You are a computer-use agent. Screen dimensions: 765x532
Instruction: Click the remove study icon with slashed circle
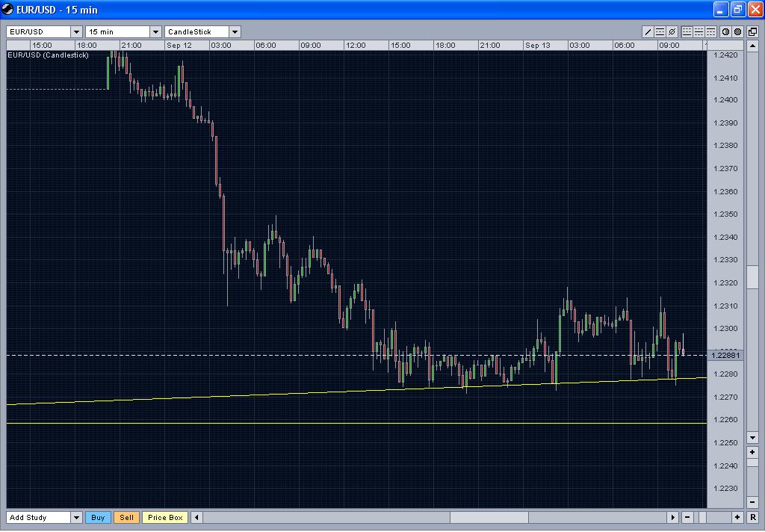point(672,31)
